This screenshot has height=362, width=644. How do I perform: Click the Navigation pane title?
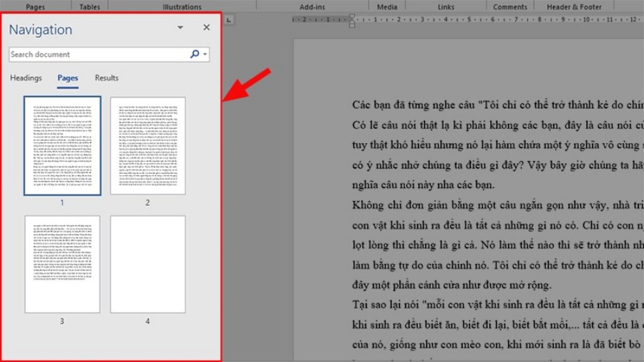[x=40, y=29]
